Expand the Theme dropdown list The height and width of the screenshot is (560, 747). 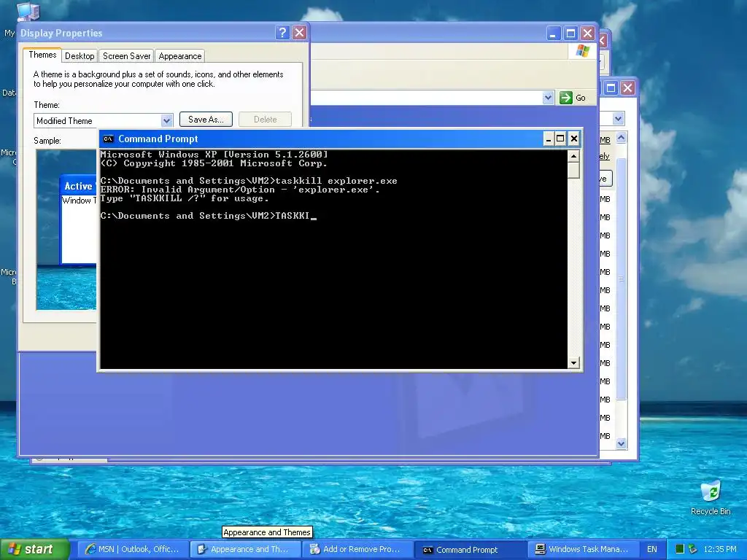coord(166,121)
